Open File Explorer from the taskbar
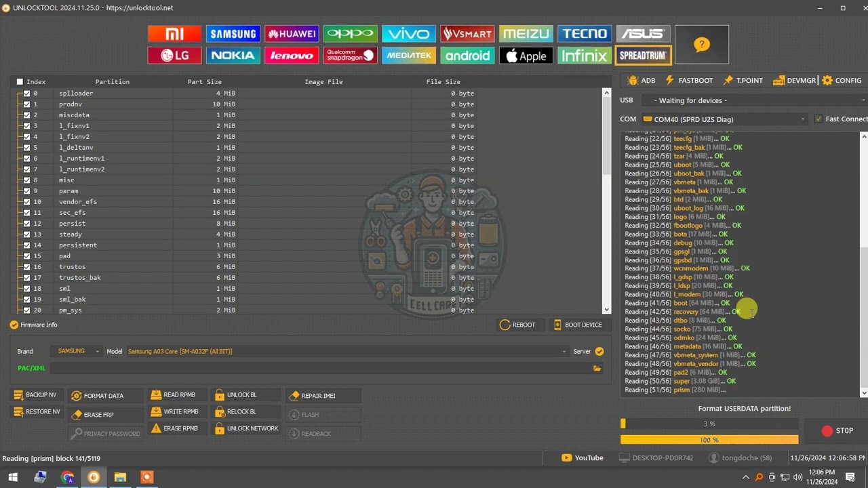 [120, 477]
